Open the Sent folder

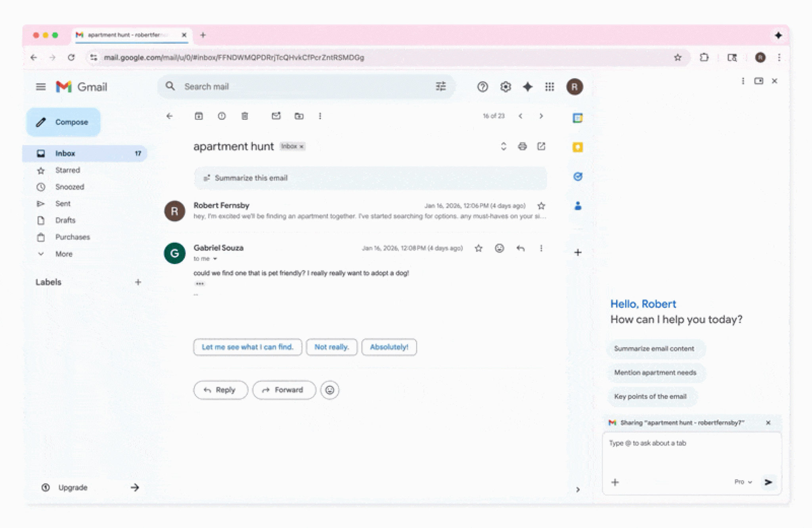[63, 204]
